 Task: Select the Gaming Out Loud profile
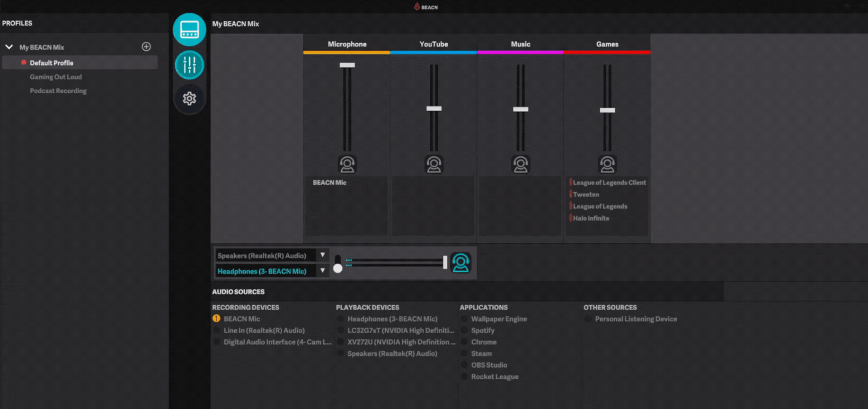pyautogui.click(x=56, y=77)
